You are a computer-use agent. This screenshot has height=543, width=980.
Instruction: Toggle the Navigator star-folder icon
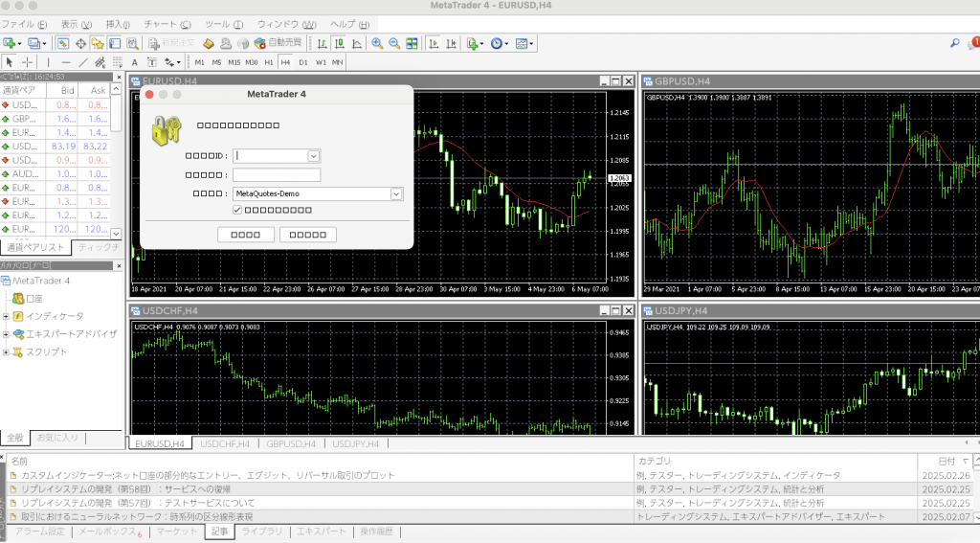tap(98, 43)
